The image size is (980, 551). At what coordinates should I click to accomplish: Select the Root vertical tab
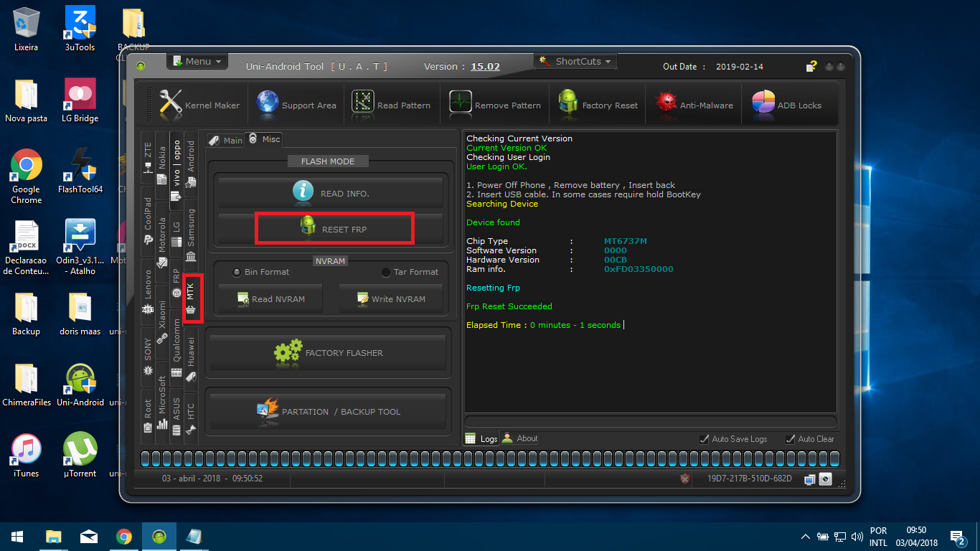point(148,415)
